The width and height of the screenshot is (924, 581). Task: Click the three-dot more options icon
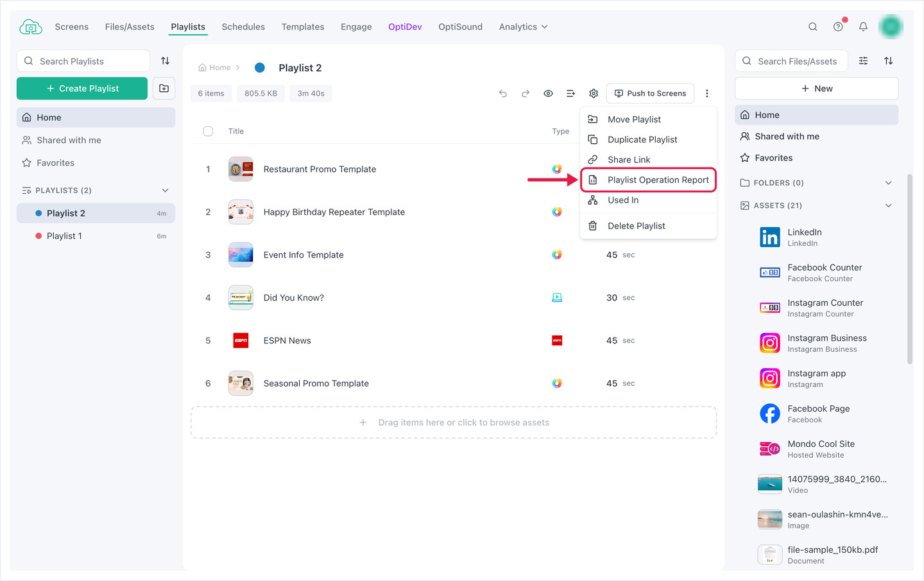(707, 94)
